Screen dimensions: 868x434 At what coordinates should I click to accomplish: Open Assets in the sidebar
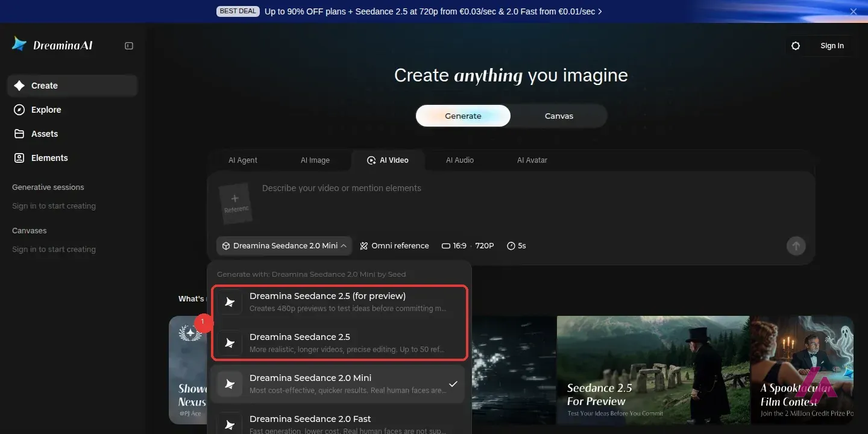72,134
